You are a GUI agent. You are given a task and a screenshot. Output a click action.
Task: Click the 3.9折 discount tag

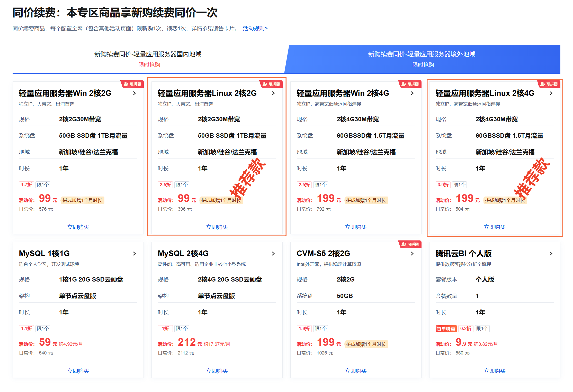point(443,185)
